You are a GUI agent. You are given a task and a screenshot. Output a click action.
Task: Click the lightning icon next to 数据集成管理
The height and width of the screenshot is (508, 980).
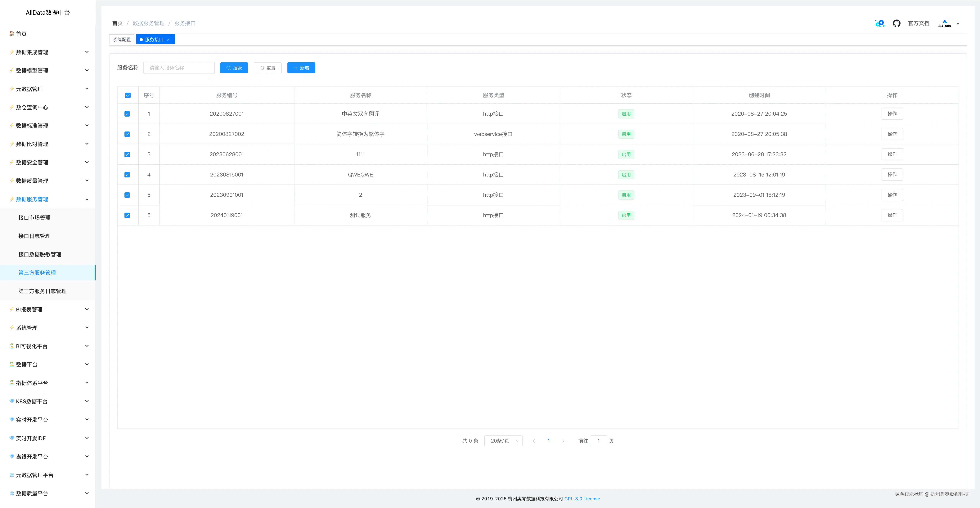(x=12, y=52)
